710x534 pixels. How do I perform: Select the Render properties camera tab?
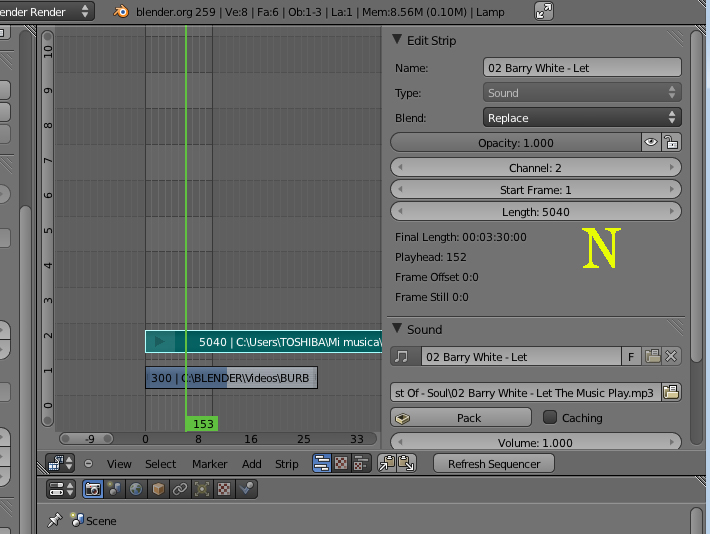pos(93,489)
